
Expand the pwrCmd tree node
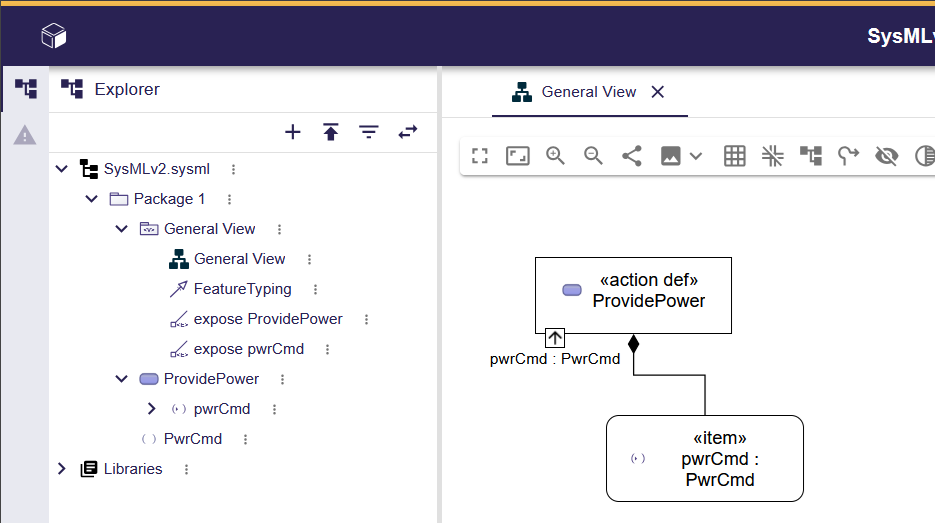[x=152, y=409]
